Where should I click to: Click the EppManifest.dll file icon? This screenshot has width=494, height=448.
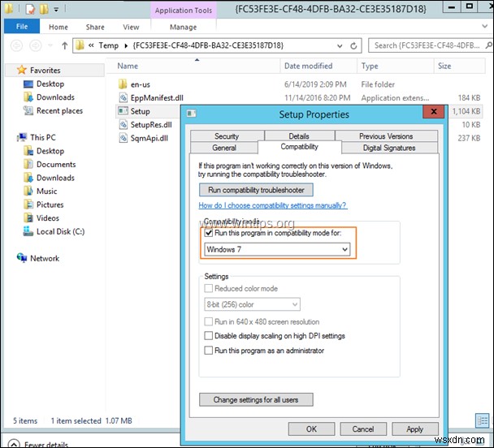123,97
